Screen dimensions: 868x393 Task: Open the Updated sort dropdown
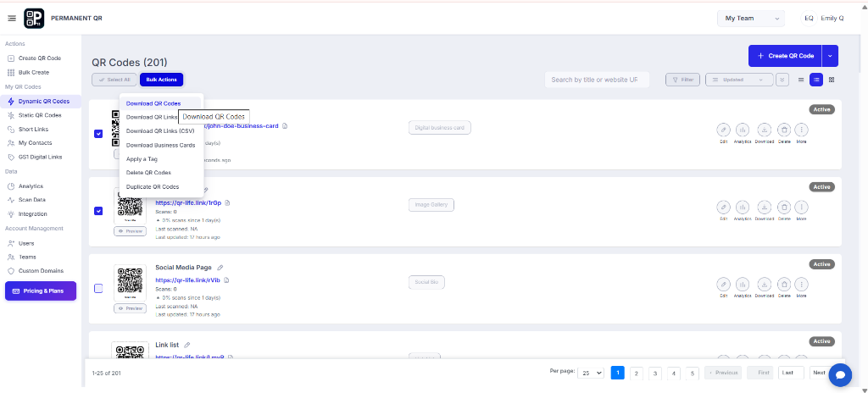[739, 80]
